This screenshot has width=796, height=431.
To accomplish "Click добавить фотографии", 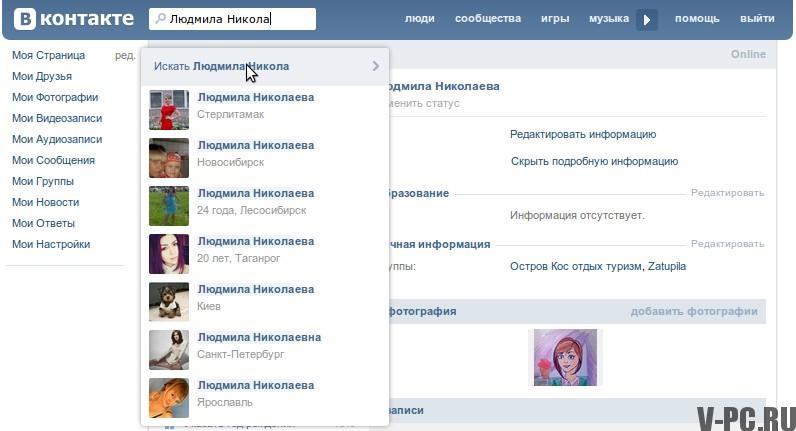I will pyautogui.click(x=694, y=312).
